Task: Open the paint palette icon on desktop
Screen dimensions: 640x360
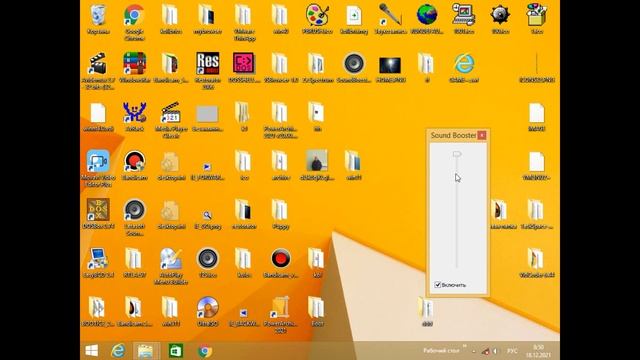Action: coord(317,15)
